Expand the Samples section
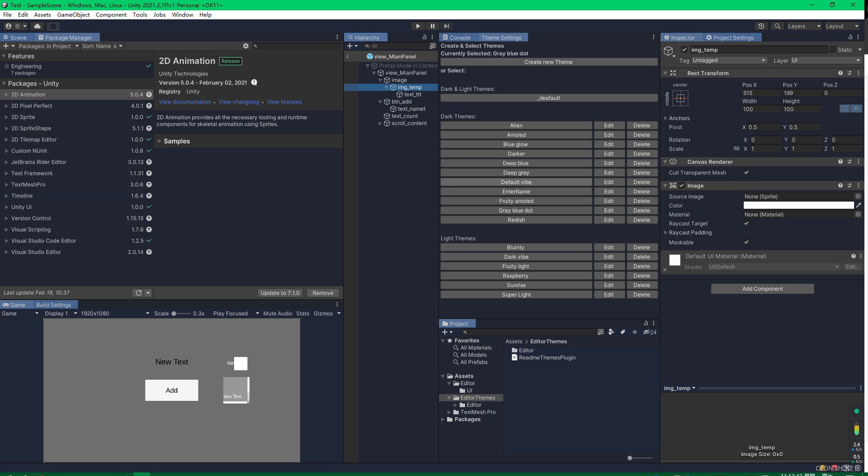The width and height of the screenshot is (868, 476). [x=159, y=141]
